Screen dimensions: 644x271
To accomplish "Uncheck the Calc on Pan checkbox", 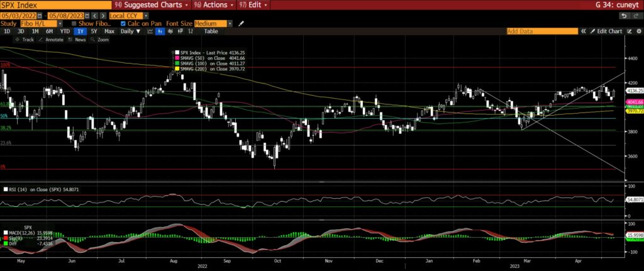I will (123, 23).
